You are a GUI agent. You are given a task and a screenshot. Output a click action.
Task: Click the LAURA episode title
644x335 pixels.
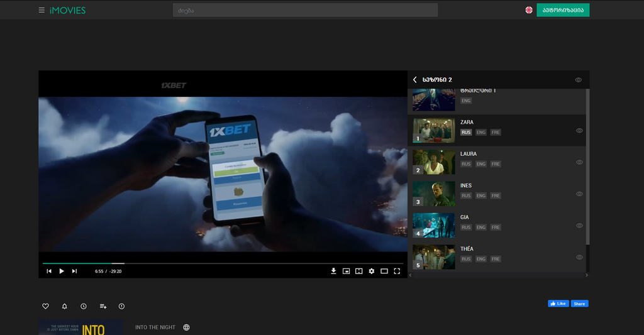pos(468,153)
